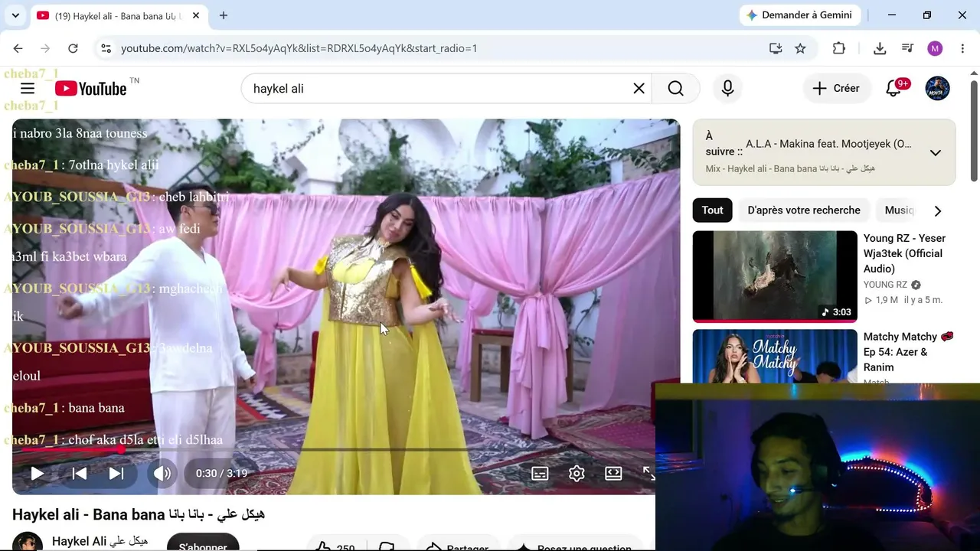
Task: Click video title Haykel ali - Bana bana
Action: click(x=139, y=514)
